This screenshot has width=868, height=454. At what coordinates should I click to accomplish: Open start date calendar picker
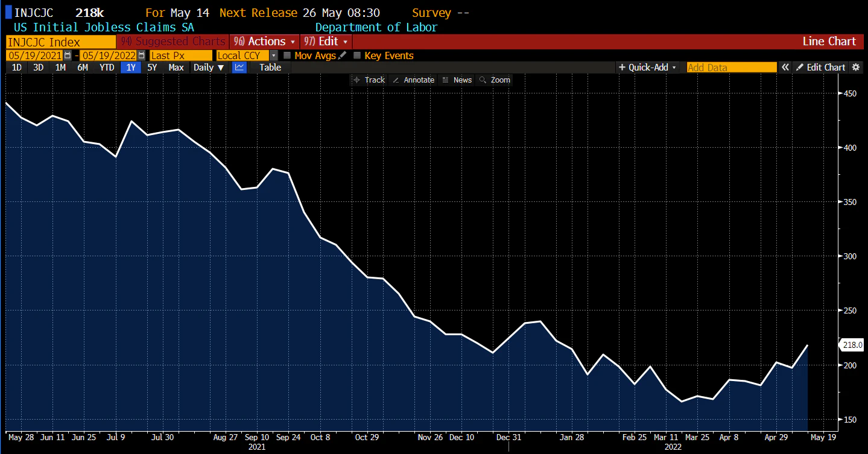pos(68,55)
